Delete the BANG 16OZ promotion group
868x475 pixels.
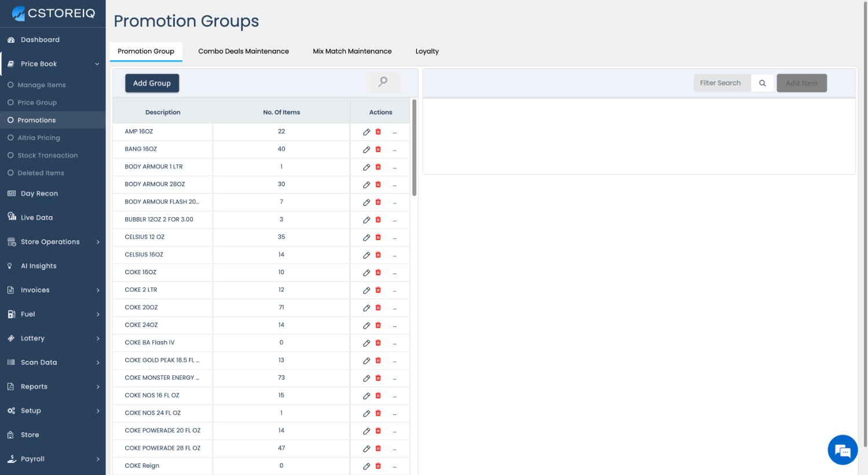pos(378,149)
